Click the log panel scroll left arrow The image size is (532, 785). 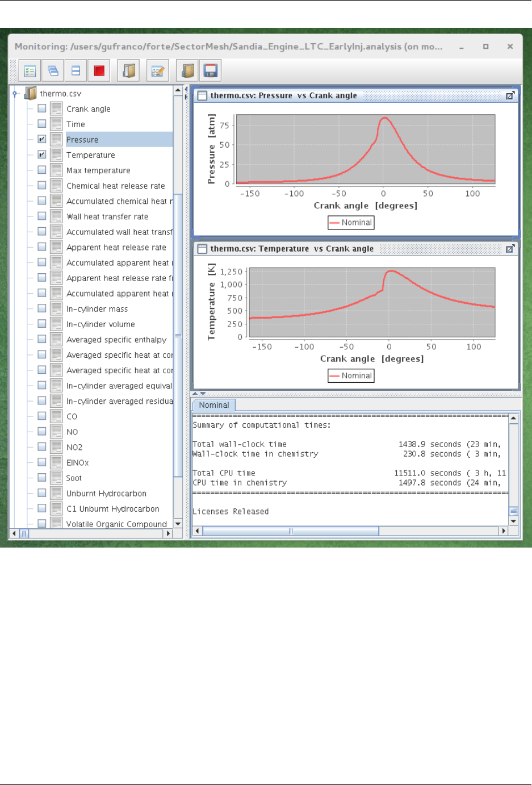[x=198, y=531]
